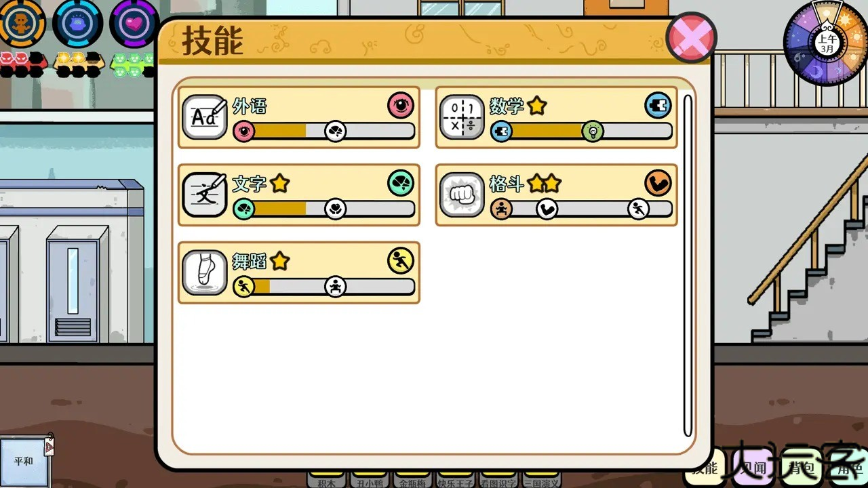Open the 格斗 fighting fist icon

click(x=462, y=195)
